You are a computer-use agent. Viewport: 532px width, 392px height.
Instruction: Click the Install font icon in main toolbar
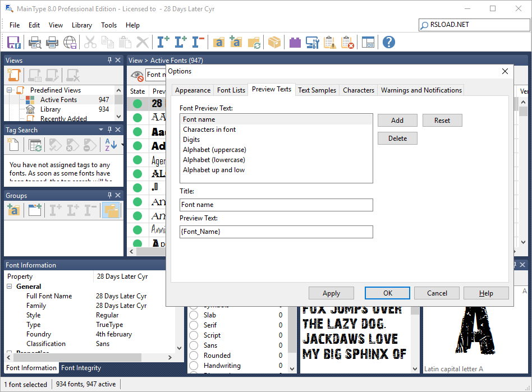[163, 43]
